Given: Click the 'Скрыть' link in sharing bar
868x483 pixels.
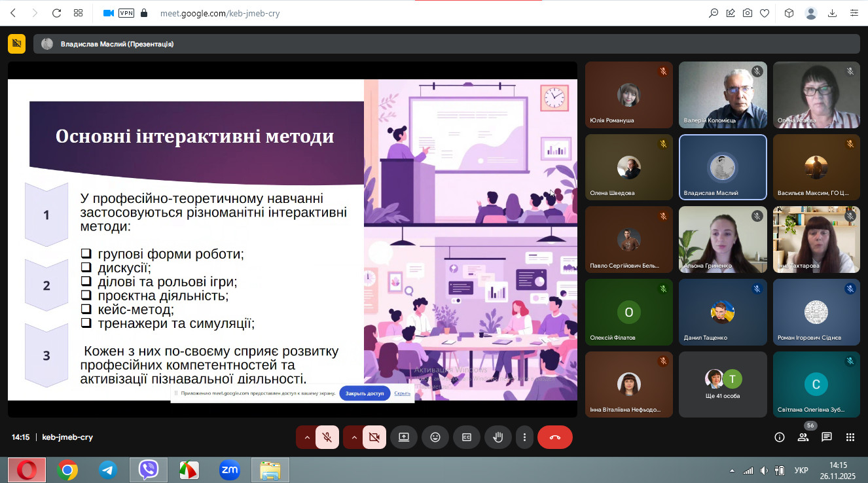Looking at the screenshot, I should 403,393.
